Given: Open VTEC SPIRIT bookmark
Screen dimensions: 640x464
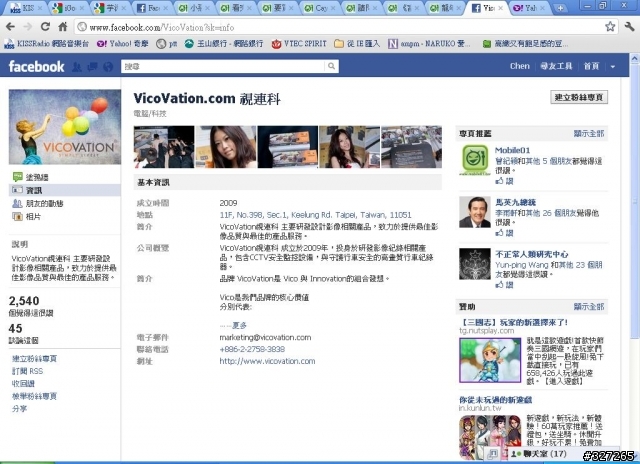Looking at the screenshot, I should 299,44.
